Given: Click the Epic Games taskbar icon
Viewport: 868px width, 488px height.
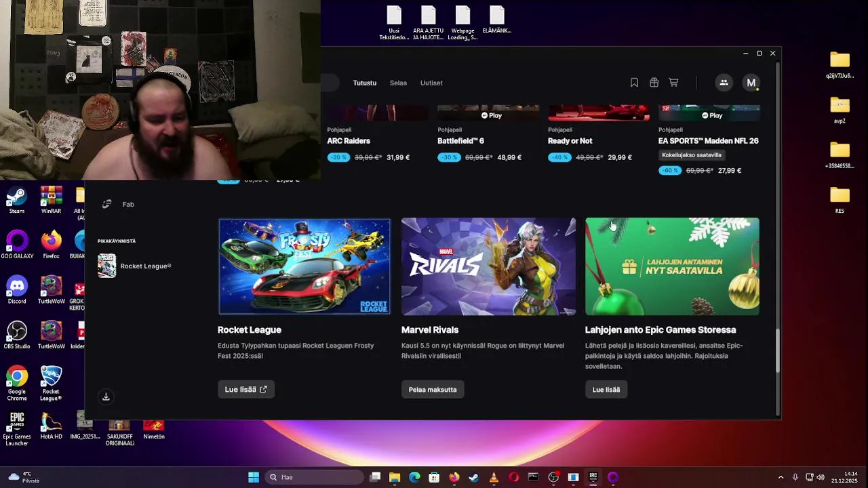Looking at the screenshot, I should tap(593, 477).
